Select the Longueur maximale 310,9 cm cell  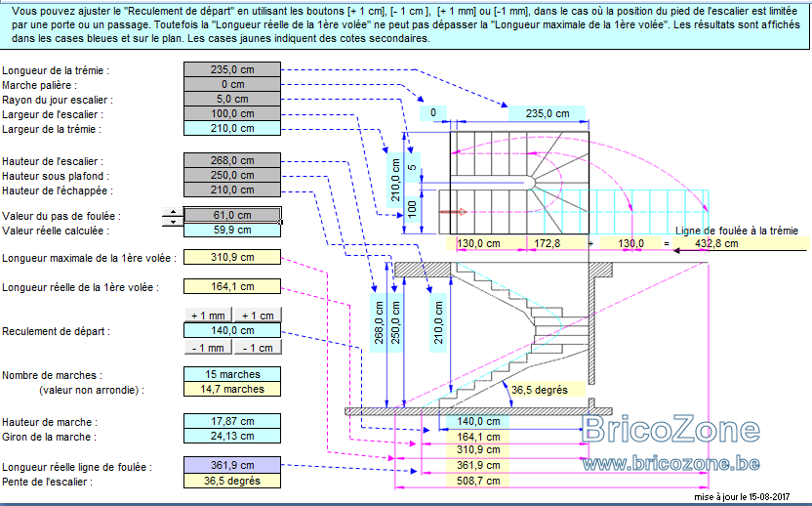coord(232,257)
